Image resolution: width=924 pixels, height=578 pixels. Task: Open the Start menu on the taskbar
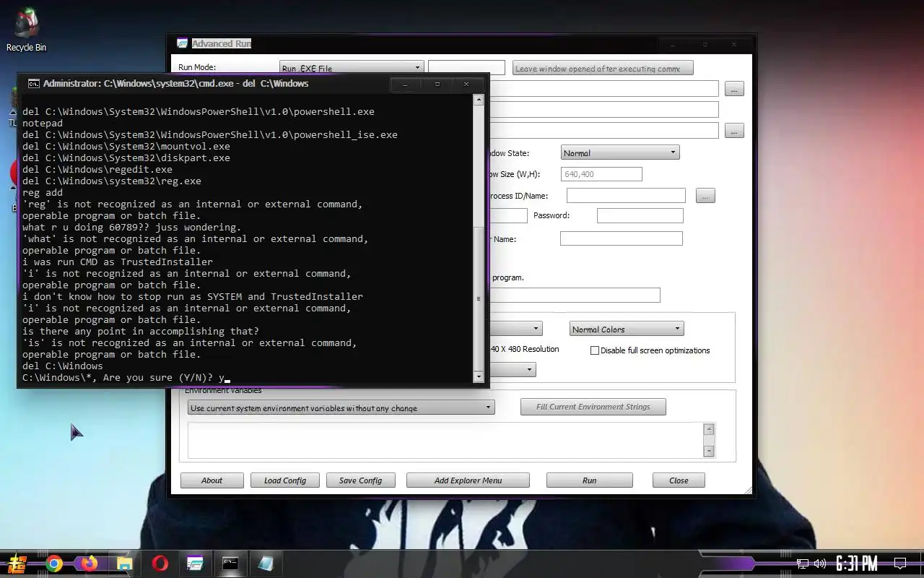pyautogui.click(x=16, y=564)
